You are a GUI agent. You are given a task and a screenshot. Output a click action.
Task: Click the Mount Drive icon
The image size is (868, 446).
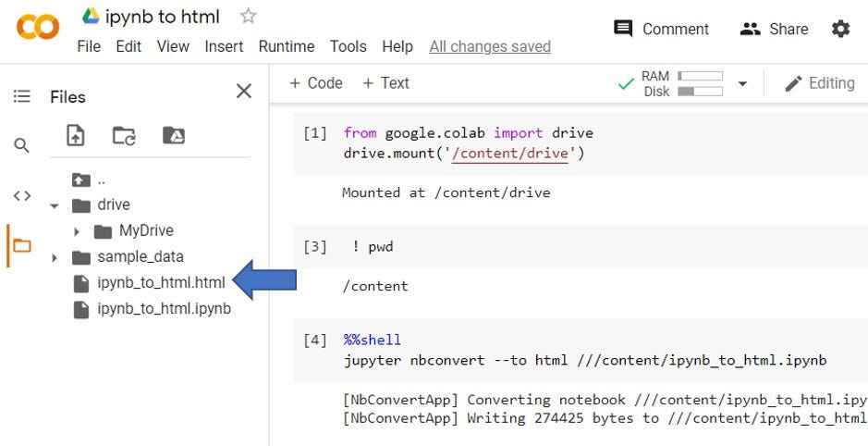point(174,136)
